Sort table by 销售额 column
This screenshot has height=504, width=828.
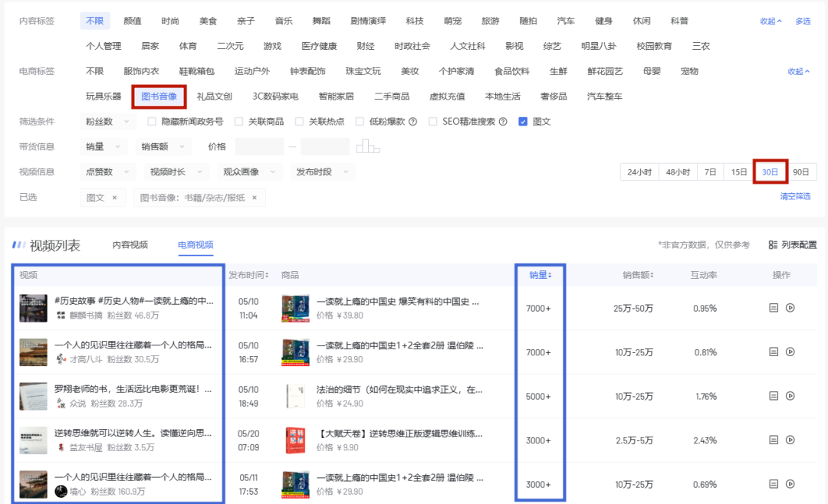[x=638, y=275]
